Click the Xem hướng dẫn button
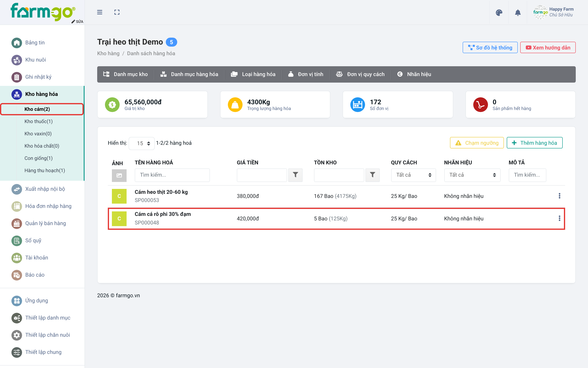Screen dimensions: 588x368 [x=548, y=48]
